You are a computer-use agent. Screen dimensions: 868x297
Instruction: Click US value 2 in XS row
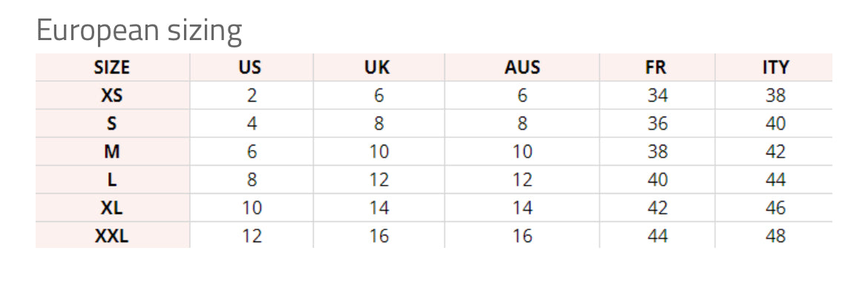(251, 96)
